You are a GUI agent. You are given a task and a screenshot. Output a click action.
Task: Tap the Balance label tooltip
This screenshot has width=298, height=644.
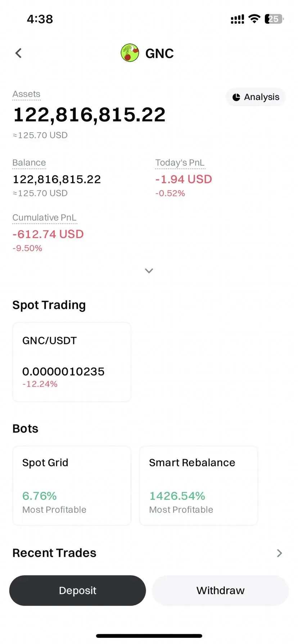point(29,163)
